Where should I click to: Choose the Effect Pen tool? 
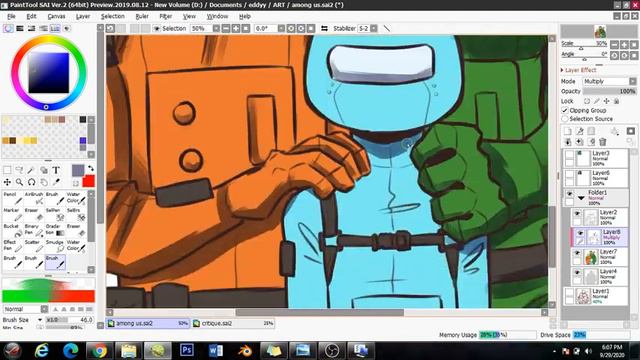(13, 246)
